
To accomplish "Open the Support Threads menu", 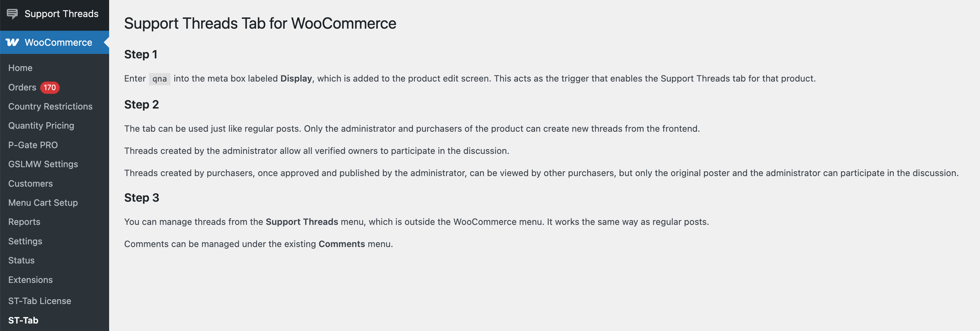I will [61, 14].
